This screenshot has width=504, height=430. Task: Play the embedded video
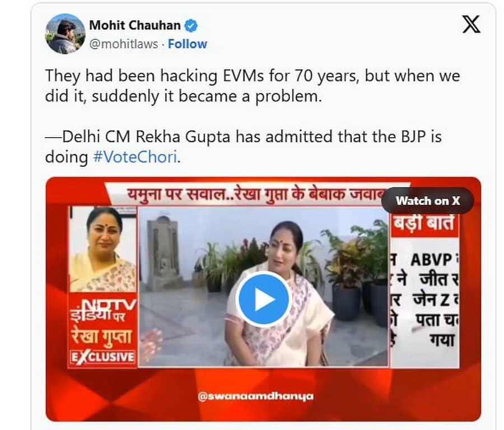coord(264,299)
